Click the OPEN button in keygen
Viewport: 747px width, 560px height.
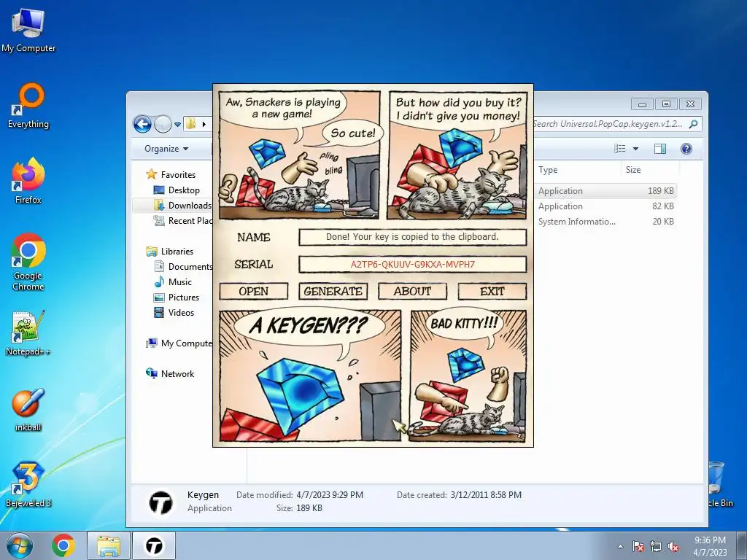253,291
